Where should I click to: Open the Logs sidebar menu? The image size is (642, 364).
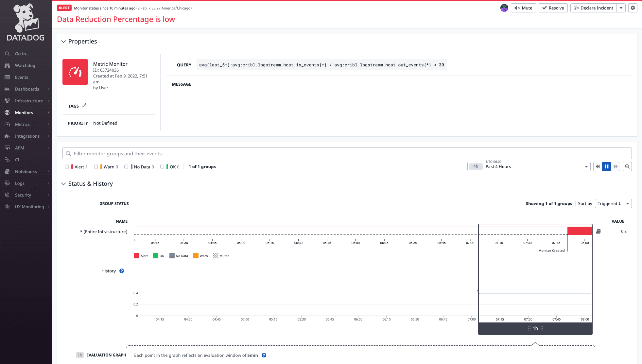(x=20, y=183)
